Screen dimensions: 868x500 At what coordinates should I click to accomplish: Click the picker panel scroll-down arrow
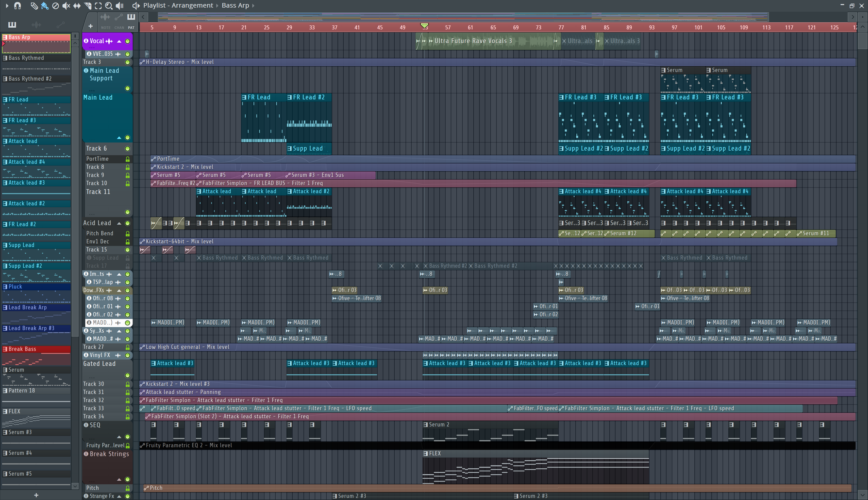75,486
